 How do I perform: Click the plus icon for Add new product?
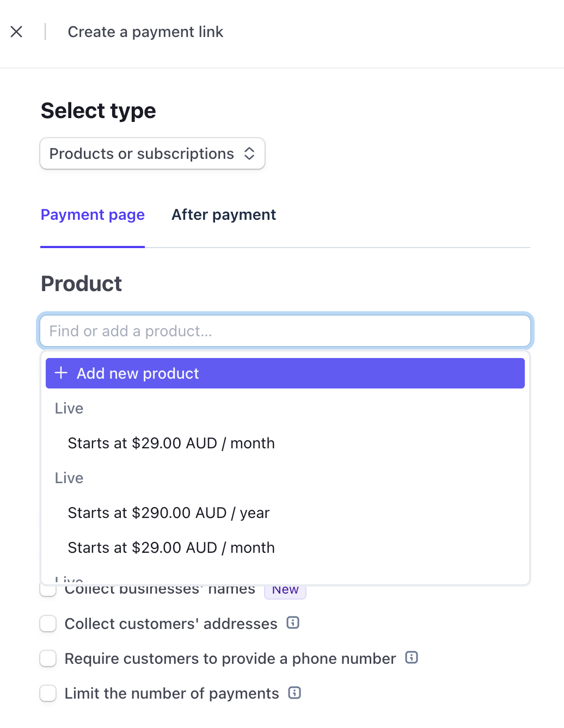62,373
